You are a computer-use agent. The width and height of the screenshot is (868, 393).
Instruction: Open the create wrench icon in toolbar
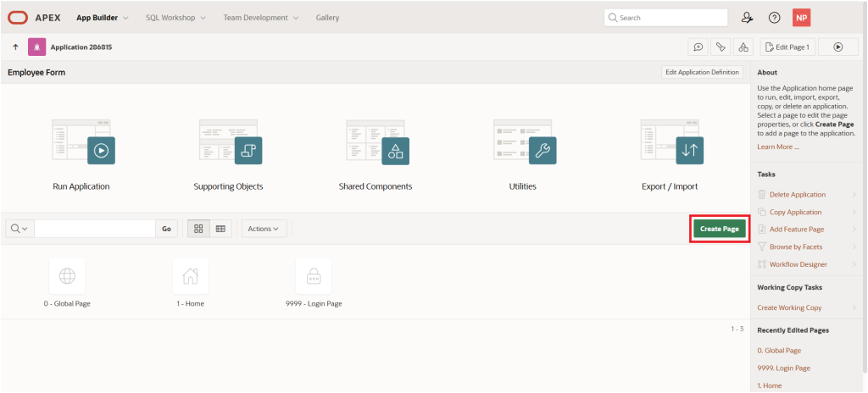click(x=721, y=47)
